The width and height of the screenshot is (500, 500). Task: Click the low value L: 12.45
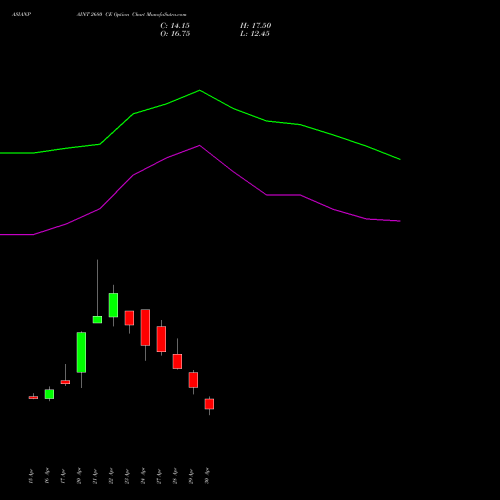pos(255,34)
